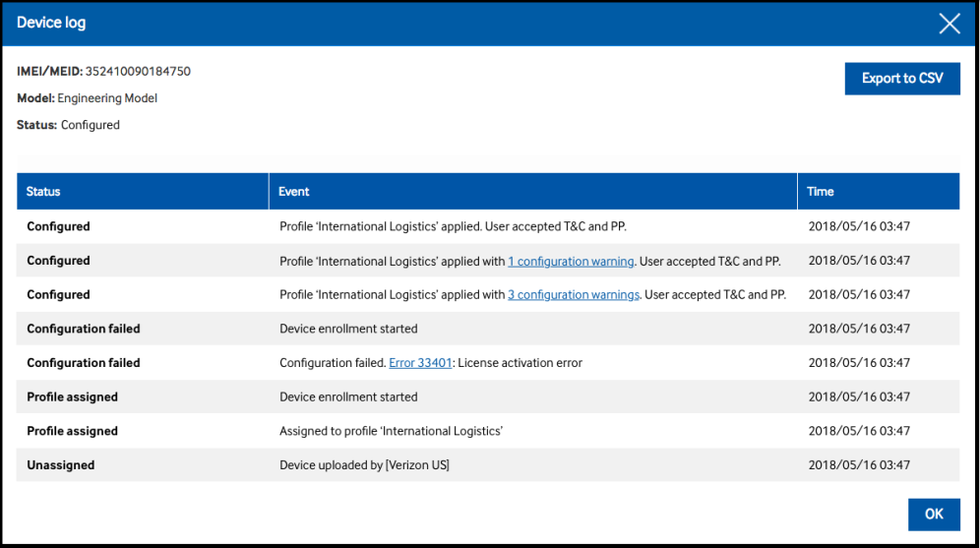Click the Engineering Model text
This screenshot has height=548, width=980.
pos(107,98)
